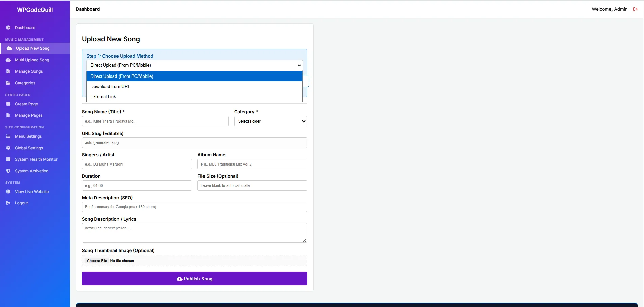Click the System Activation shield icon

(x=8, y=171)
